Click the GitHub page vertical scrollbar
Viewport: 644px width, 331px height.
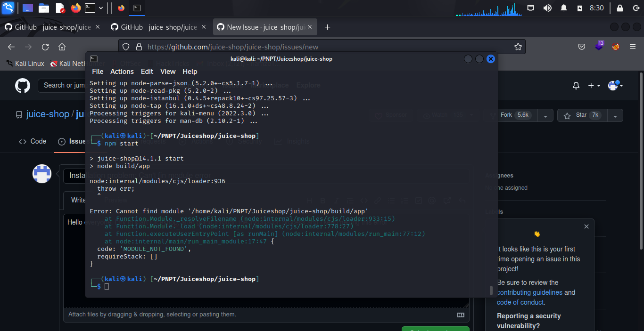pos(641,160)
